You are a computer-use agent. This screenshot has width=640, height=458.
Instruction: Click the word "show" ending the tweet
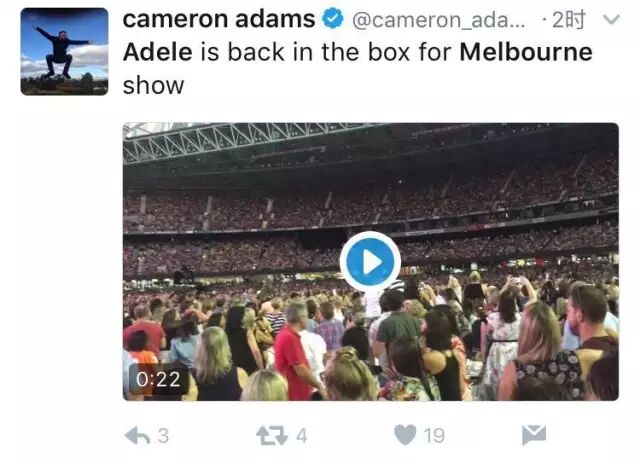click(x=153, y=86)
